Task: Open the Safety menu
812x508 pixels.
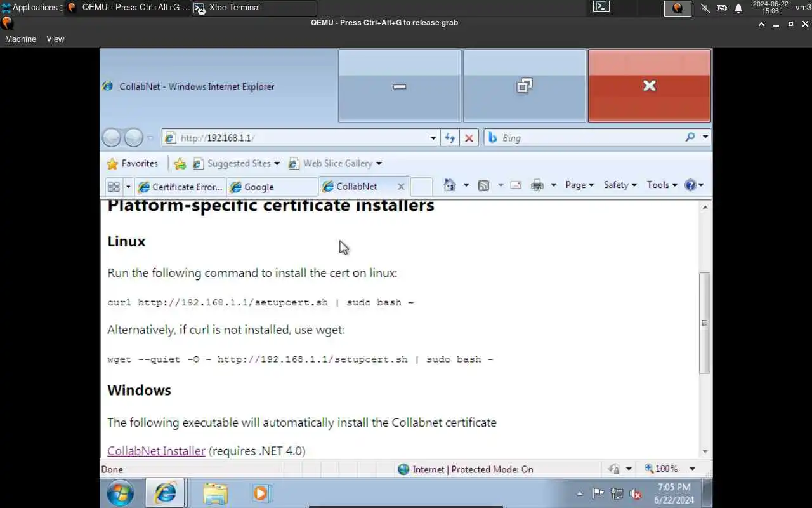Action: [x=620, y=185]
